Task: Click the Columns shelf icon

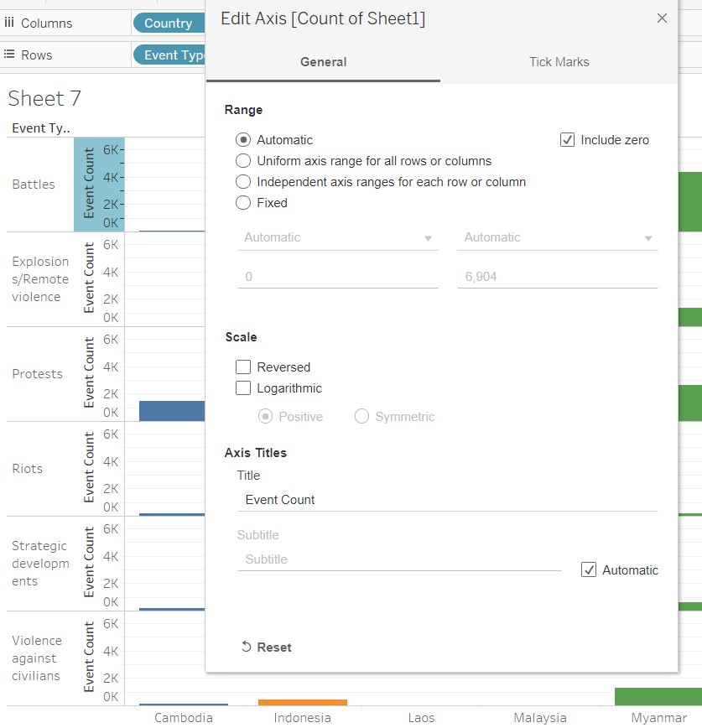Action: [9, 23]
